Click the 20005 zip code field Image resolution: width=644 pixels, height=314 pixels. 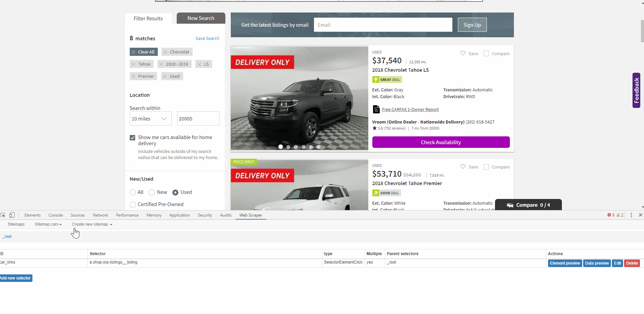point(198,118)
